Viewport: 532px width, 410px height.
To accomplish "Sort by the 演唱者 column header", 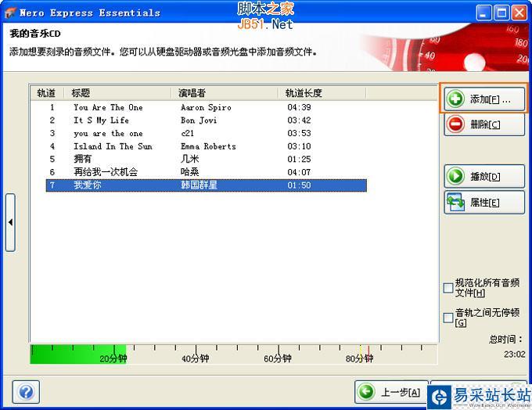I will pyautogui.click(x=225, y=93).
